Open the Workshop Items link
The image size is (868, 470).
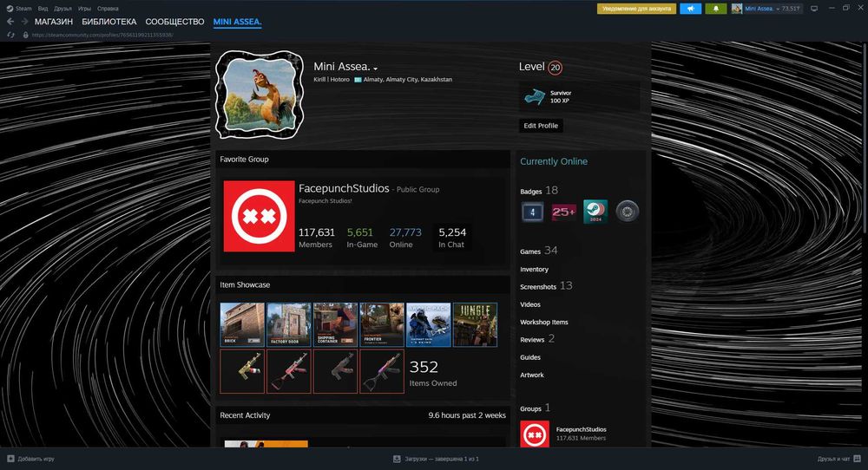pyautogui.click(x=543, y=323)
